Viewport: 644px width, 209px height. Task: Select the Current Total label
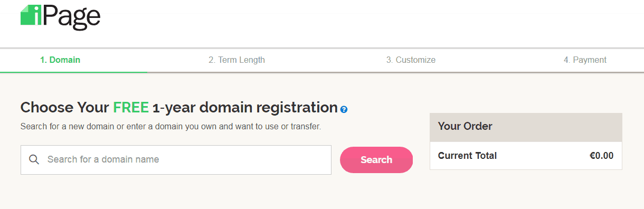click(467, 156)
